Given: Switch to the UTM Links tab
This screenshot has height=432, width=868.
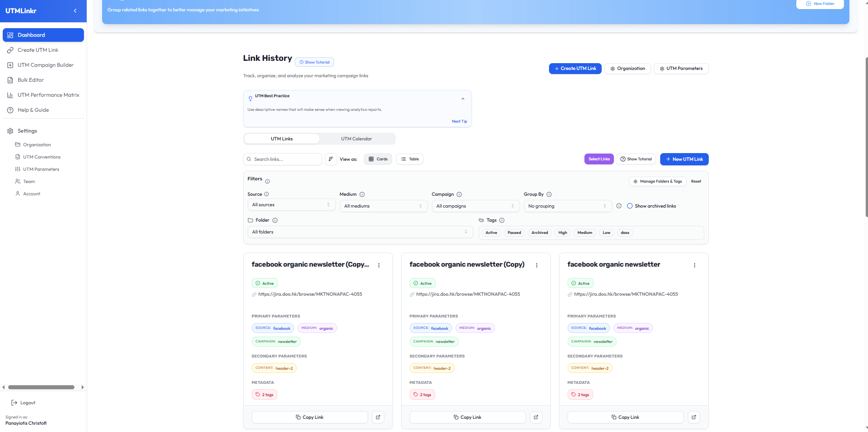Looking at the screenshot, I should 282,139.
